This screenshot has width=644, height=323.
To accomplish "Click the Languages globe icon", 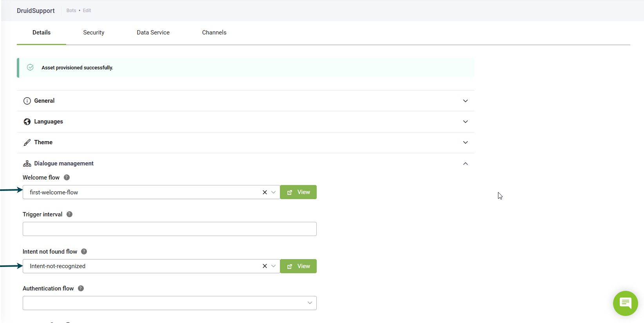I will coord(27,122).
